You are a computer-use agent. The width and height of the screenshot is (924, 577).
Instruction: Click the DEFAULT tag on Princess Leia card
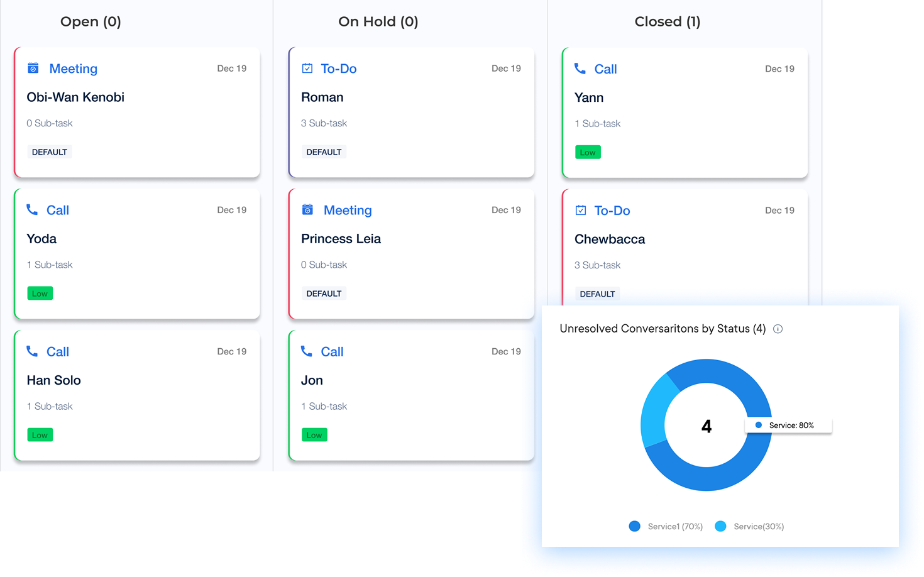pos(324,294)
